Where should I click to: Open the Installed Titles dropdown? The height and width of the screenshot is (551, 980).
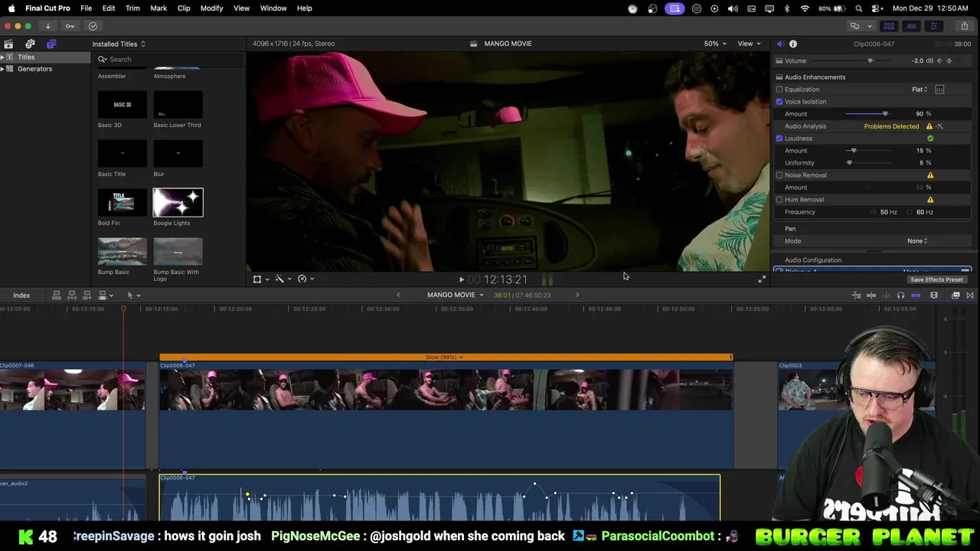(x=119, y=44)
